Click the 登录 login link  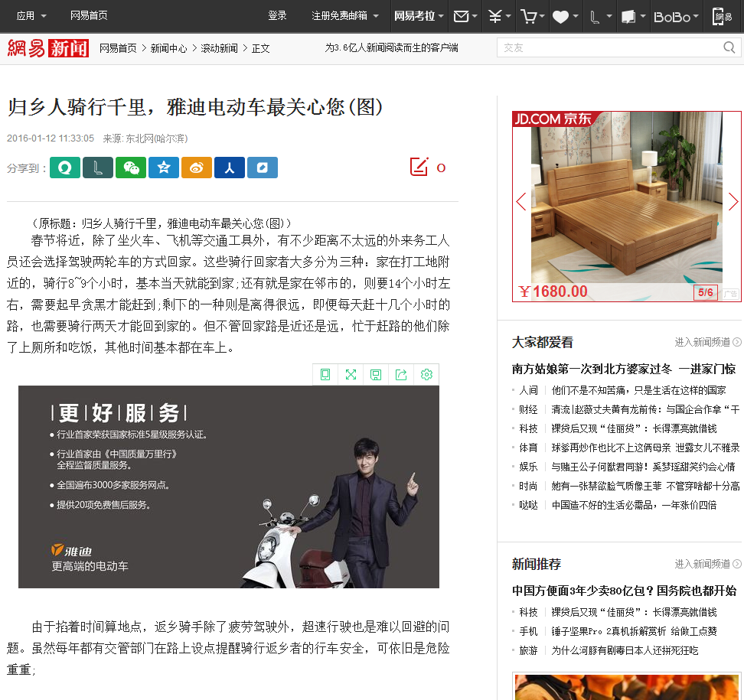coord(277,15)
